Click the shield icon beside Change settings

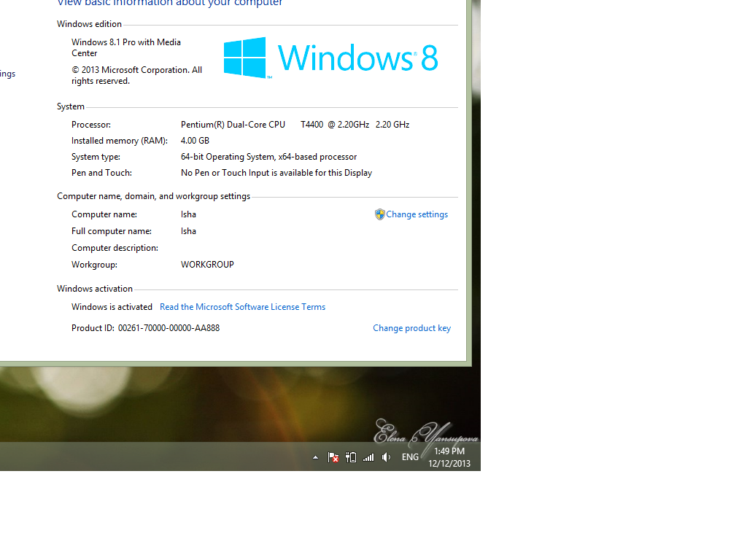pos(379,214)
